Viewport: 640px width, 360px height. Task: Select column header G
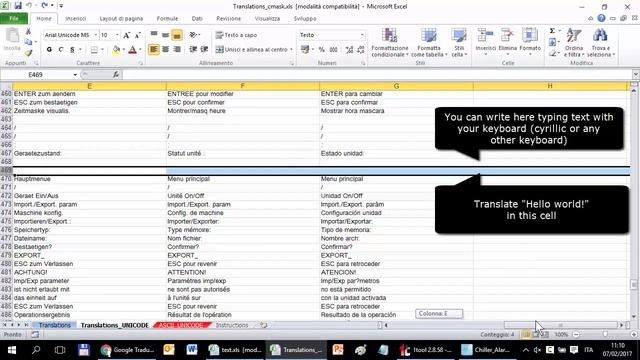click(396, 86)
